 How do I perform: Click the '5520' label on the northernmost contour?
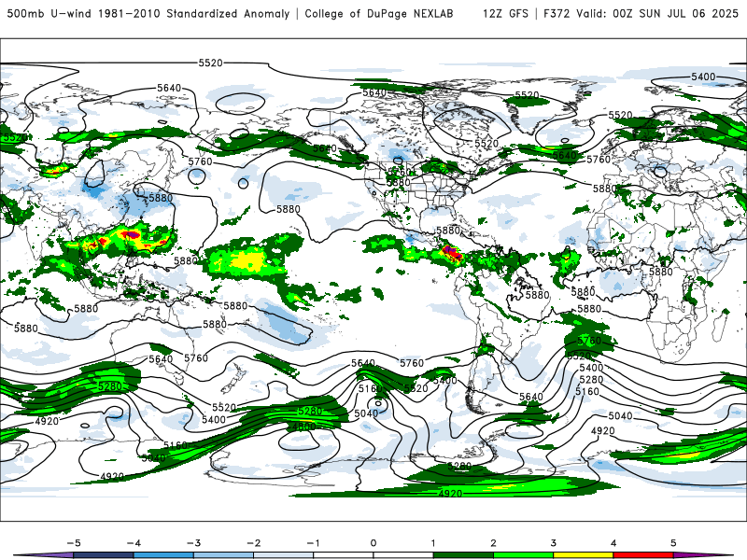click(x=211, y=63)
